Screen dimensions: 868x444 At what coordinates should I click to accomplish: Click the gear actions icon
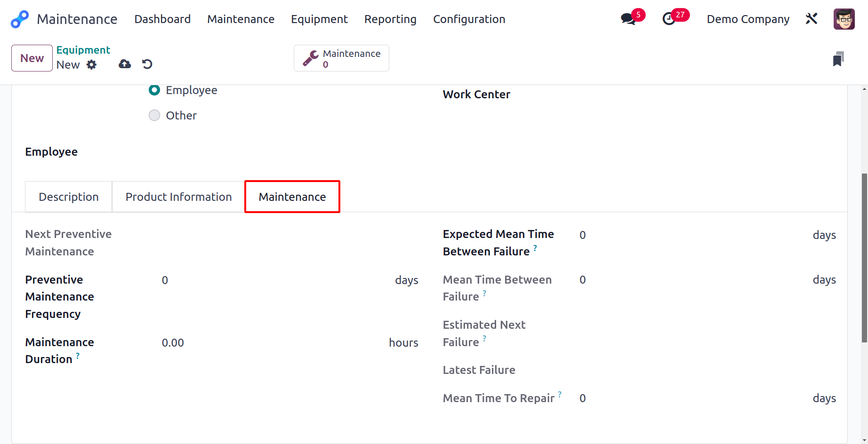pos(92,65)
